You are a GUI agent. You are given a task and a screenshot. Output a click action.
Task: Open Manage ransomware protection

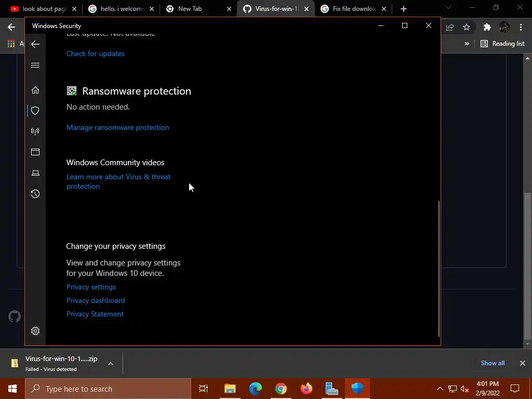[118, 128]
